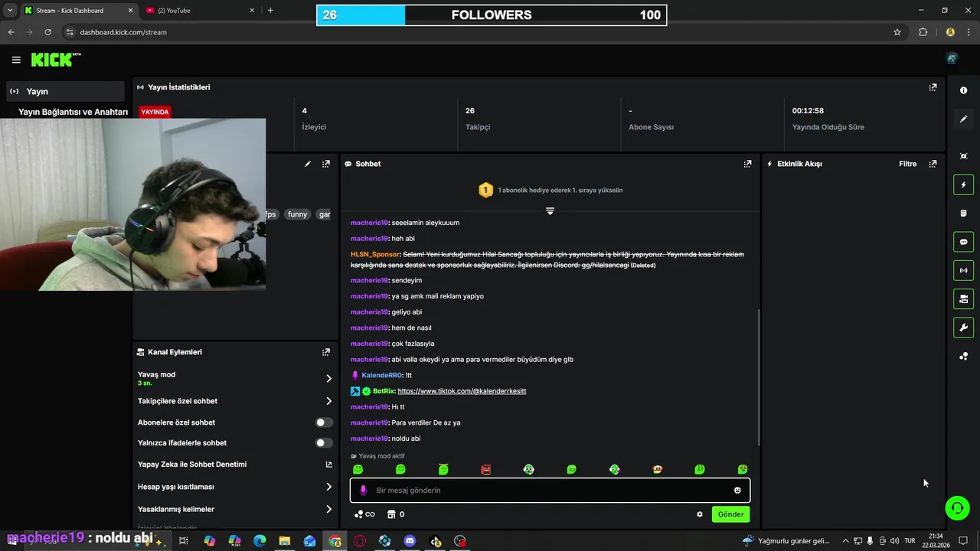Toggle Abonelere özel sohbet switch
980x551 pixels.
(x=324, y=422)
